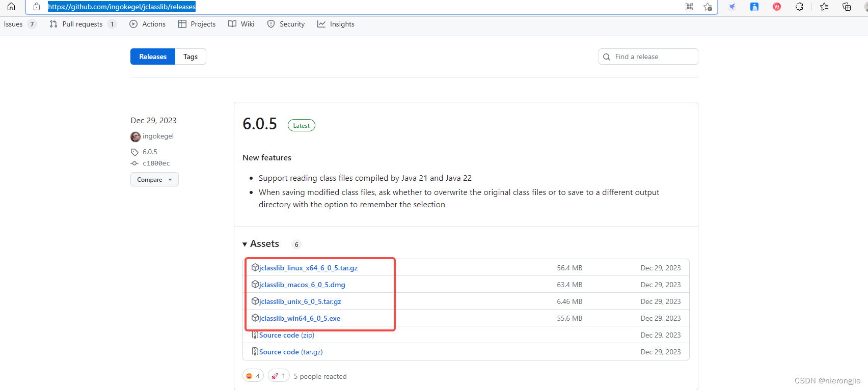The image size is (868, 390).
Task: Click the Wiki book icon
Action: tap(232, 24)
